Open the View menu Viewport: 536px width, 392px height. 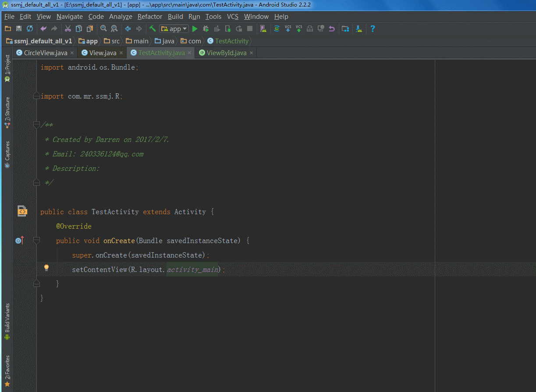(x=44, y=17)
